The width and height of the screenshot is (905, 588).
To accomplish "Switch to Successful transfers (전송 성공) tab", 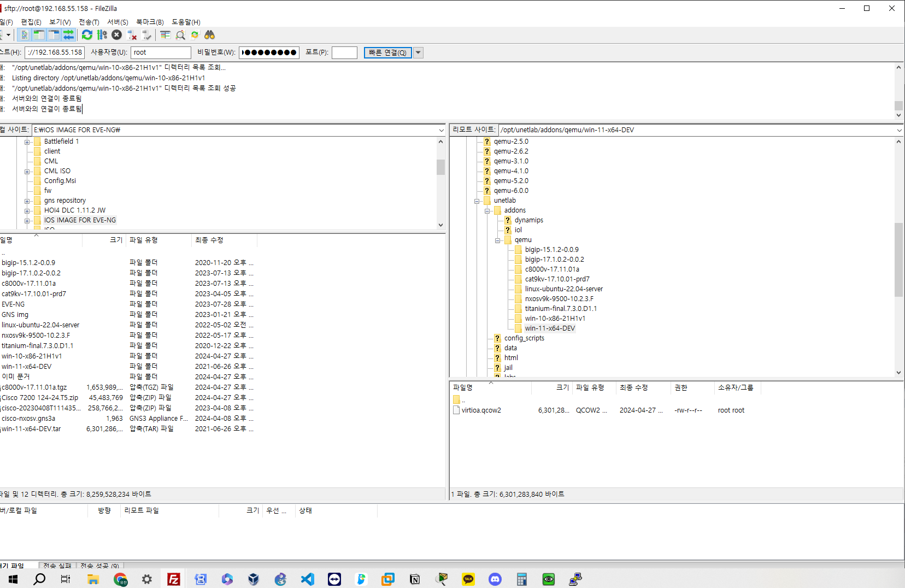I will (99, 566).
